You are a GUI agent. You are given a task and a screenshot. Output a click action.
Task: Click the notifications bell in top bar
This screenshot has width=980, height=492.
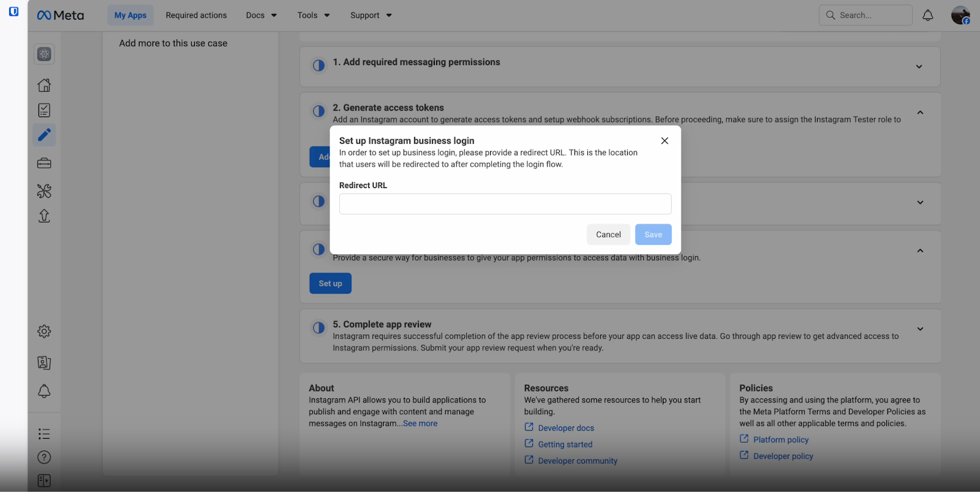point(928,15)
